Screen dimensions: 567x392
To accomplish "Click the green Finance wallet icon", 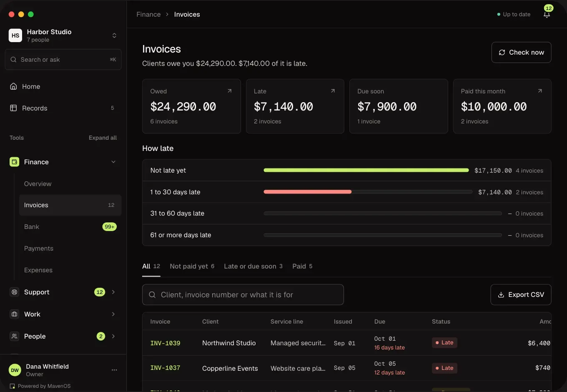I will (15, 162).
